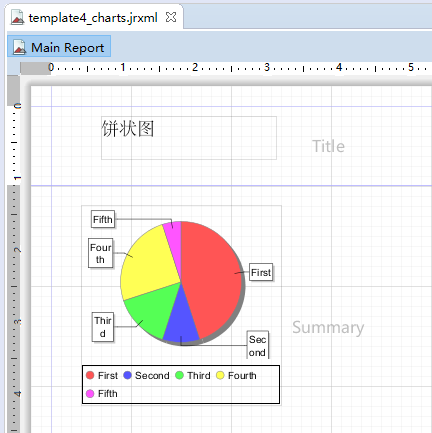This screenshot has height=433, width=432.
Task: Click yellow Fourth legend swatch
Action: [220, 375]
